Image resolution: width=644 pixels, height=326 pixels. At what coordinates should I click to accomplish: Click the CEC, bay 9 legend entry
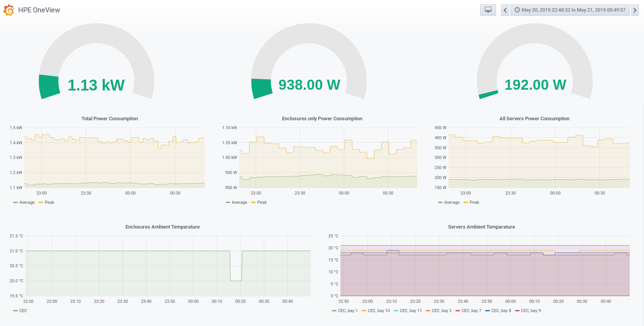528,311
